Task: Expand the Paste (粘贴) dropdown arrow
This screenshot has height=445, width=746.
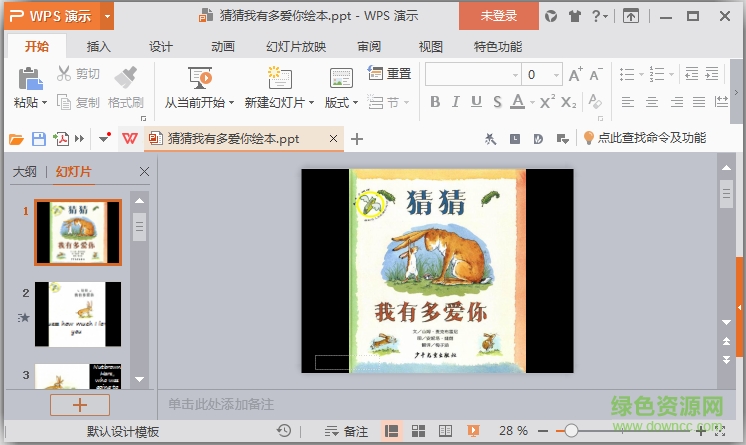Action: (x=45, y=102)
